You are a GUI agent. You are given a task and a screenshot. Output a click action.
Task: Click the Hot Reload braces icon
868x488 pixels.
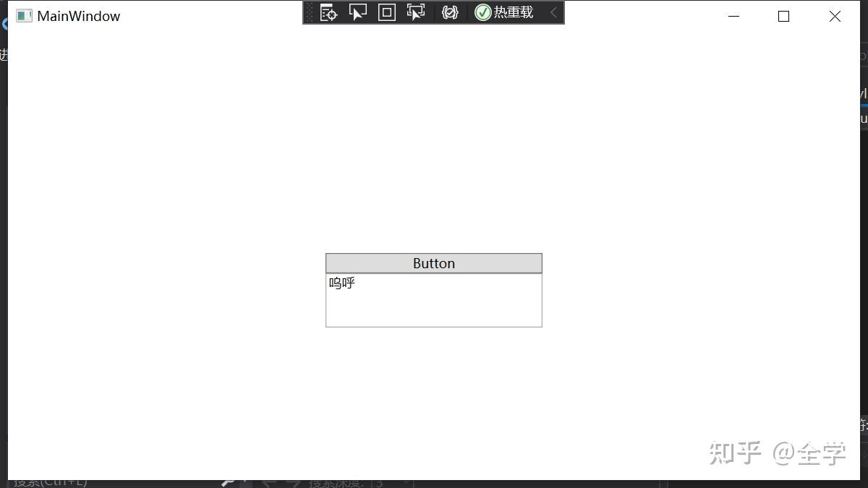450,12
